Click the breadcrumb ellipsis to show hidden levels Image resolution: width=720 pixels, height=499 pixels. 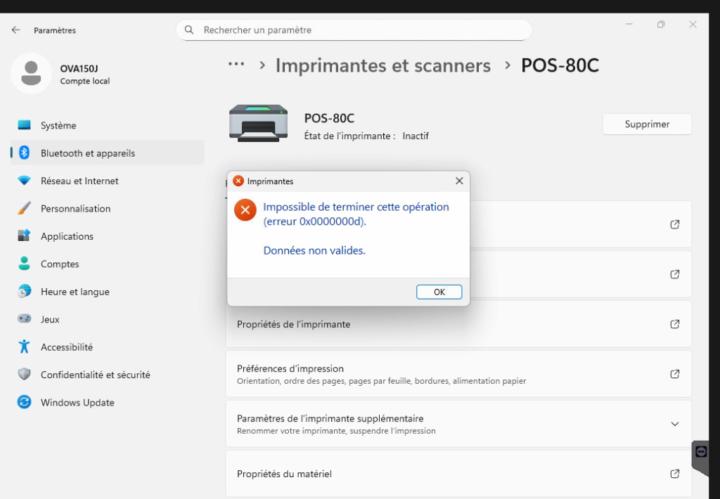(236, 66)
